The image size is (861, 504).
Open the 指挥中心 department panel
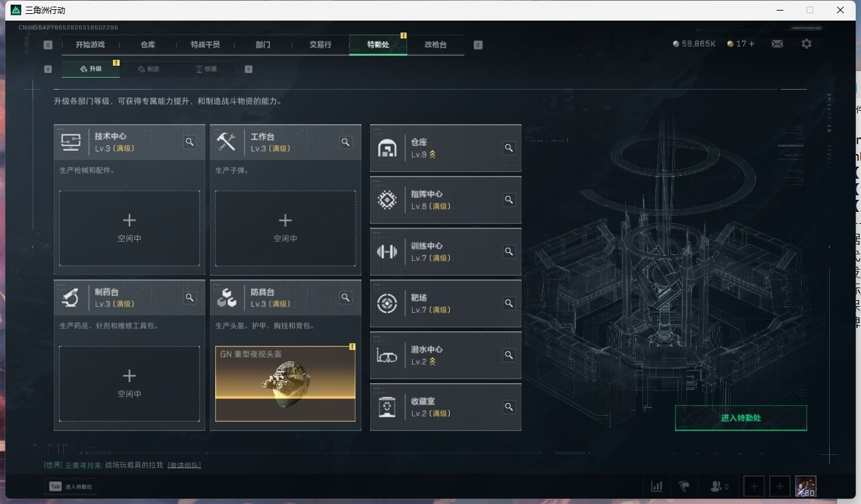click(446, 200)
